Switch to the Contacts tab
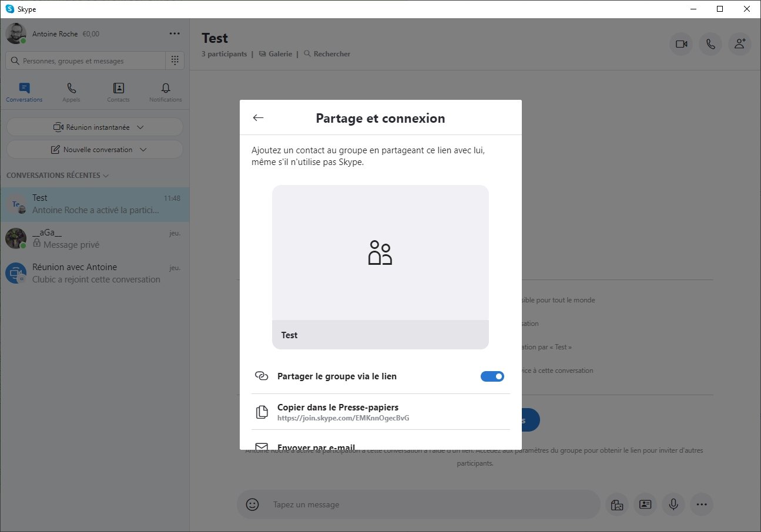The height and width of the screenshot is (532, 761). pyautogui.click(x=118, y=91)
